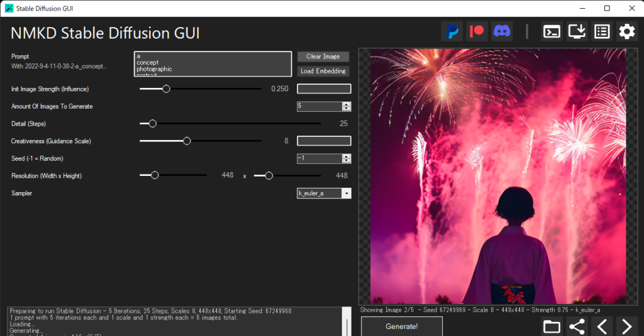Viewport: 644px width, 336px height.
Task: Click the Amount Of Images stepper arrows
Action: click(347, 107)
